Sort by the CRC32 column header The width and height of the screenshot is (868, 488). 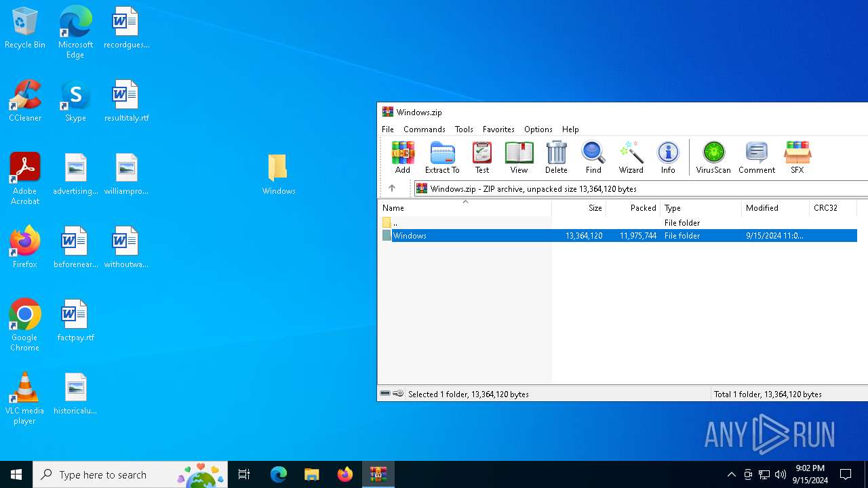pyautogui.click(x=833, y=208)
